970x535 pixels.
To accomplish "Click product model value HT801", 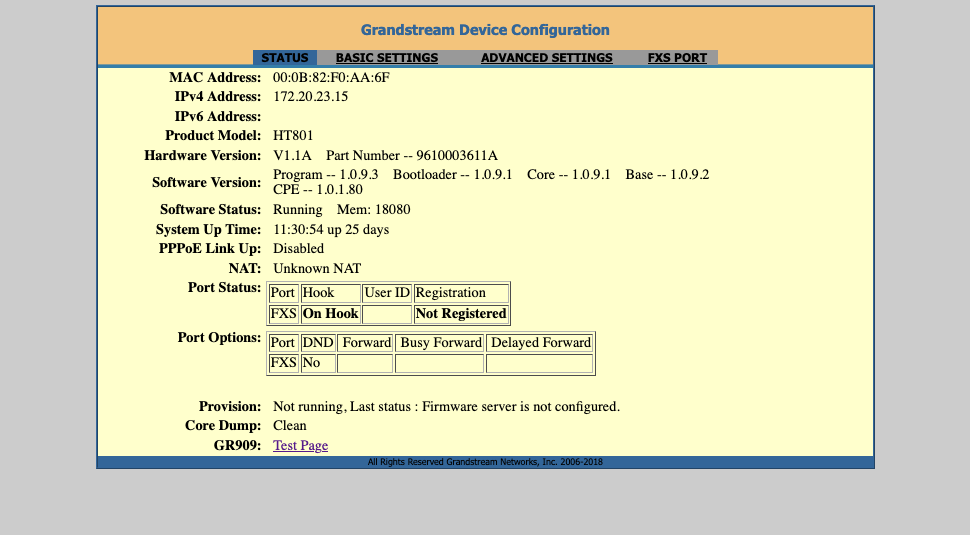I will [293, 135].
